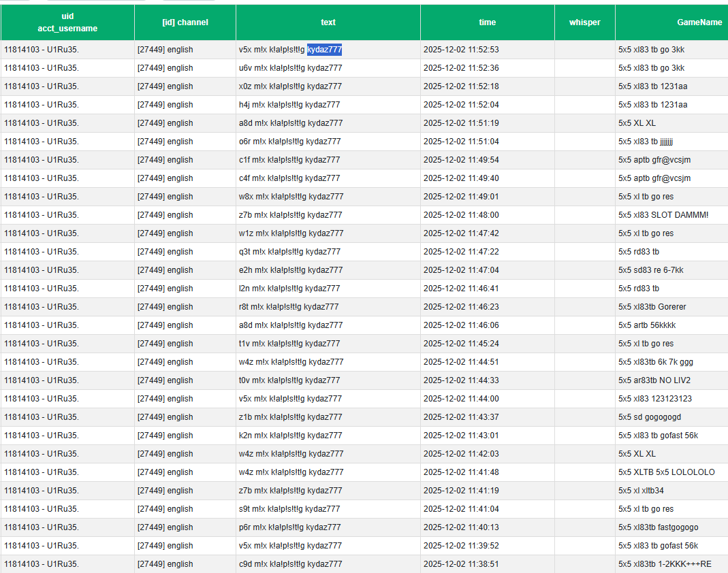Click game name 5x5 XLTB 5x5 LOLOLOLO

tap(666, 472)
